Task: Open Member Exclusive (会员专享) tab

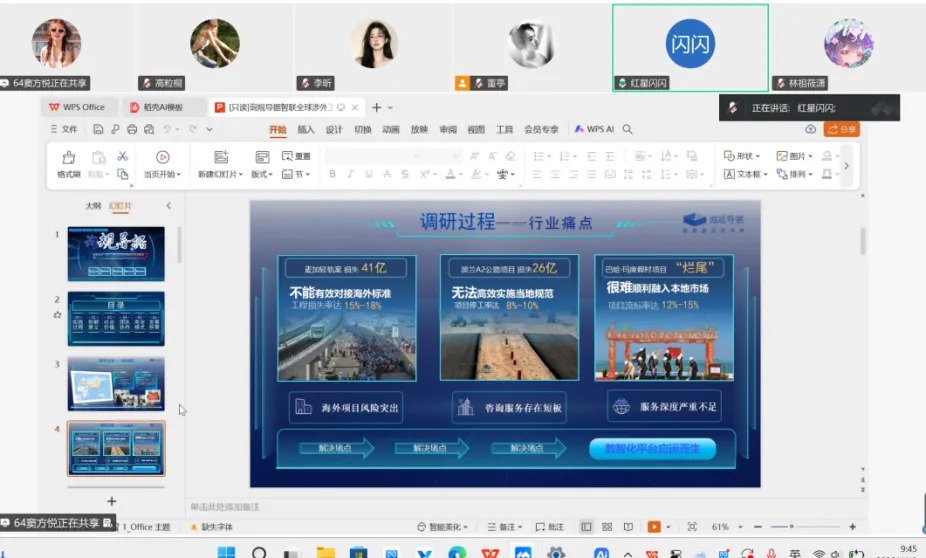Action: pyautogui.click(x=541, y=129)
